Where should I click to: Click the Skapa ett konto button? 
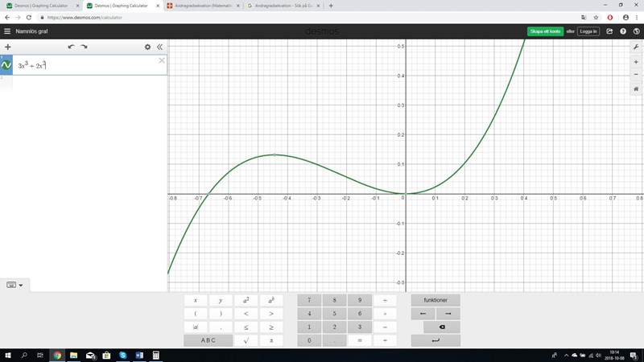pos(546,31)
